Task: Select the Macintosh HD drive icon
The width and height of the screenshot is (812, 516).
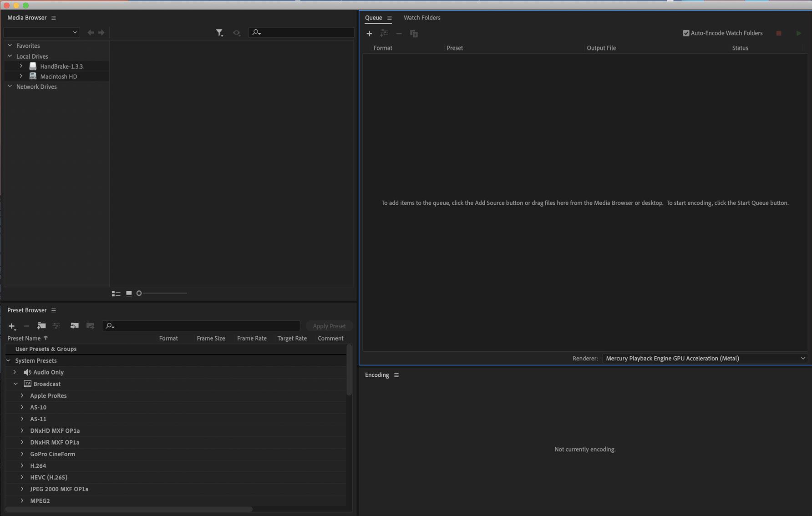Action: point(33,76)
